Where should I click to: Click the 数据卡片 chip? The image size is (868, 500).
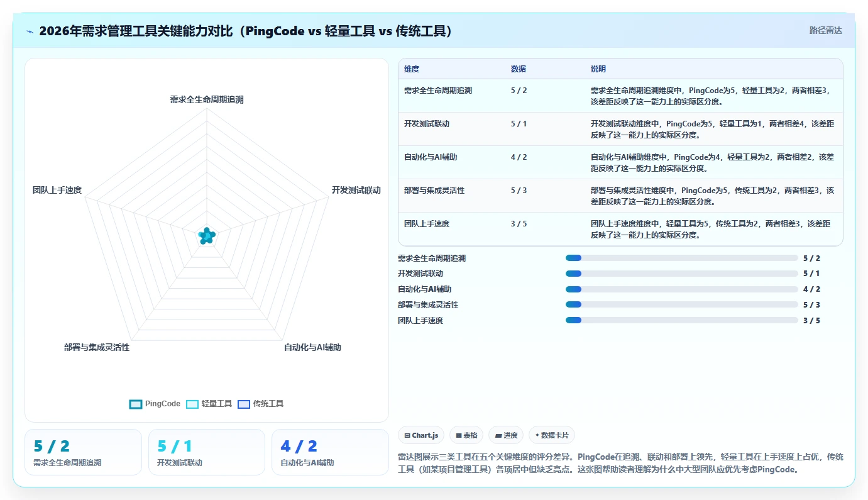click(x=552, y=435)
